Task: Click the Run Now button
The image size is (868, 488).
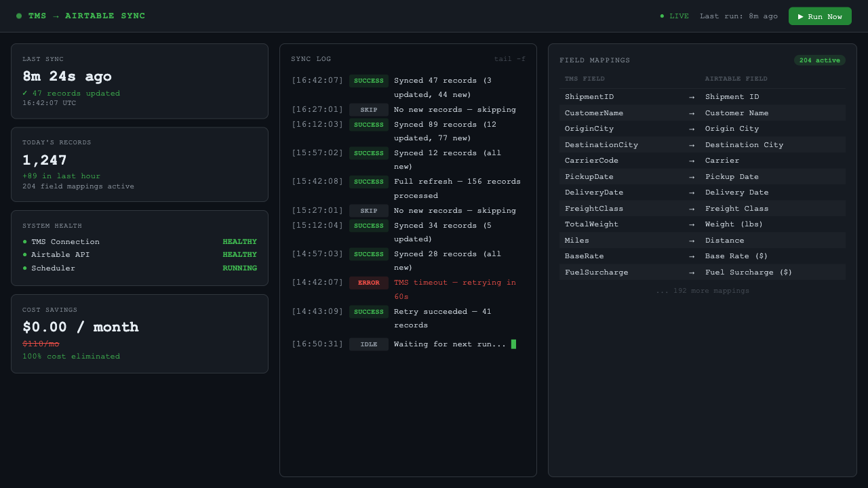Action: point(820,16)
